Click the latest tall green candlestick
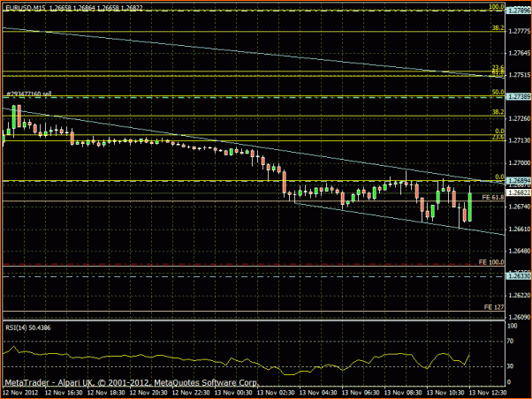The image size is (532, 399). point(470,206)
